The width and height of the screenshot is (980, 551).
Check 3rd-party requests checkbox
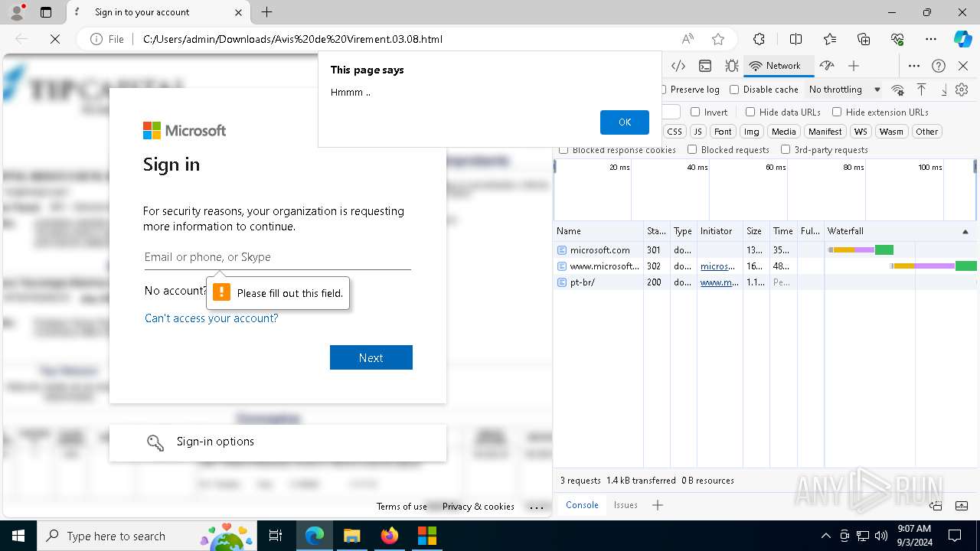[x=786, y=150]
